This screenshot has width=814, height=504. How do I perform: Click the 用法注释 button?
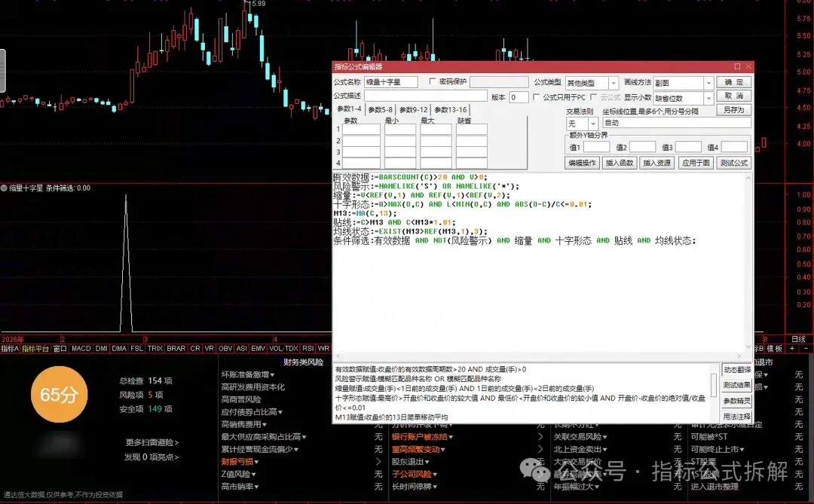[x=736, y=417]
